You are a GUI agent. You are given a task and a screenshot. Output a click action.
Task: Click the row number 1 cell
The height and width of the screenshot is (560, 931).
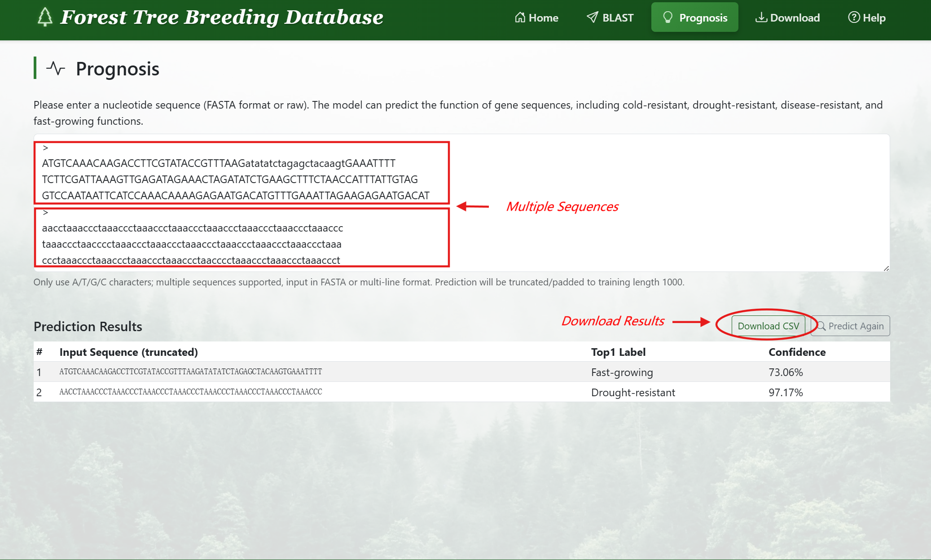[39, 372]
